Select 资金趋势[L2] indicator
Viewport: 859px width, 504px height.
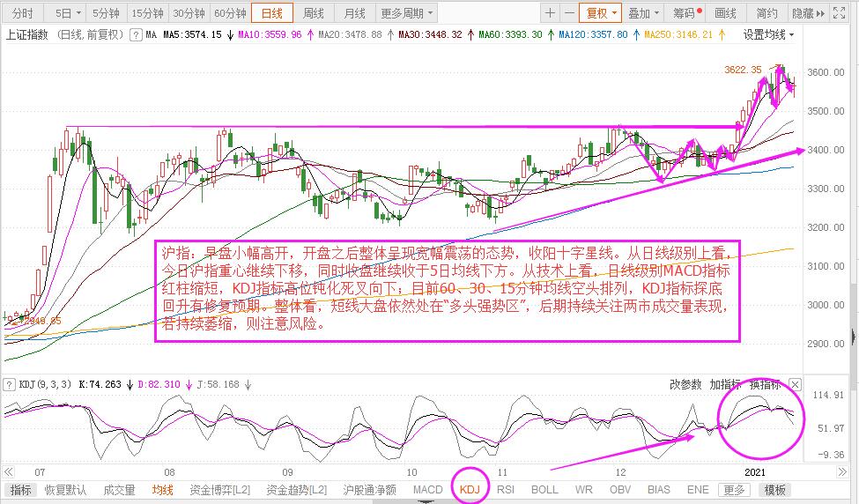click(x=296, y=490)
